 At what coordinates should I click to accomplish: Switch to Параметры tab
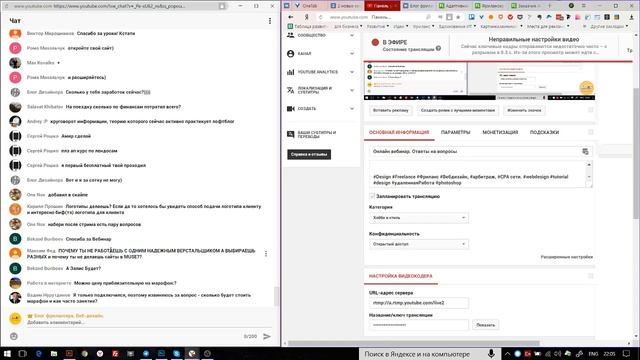pyautogui.click(x=456, y=132)
